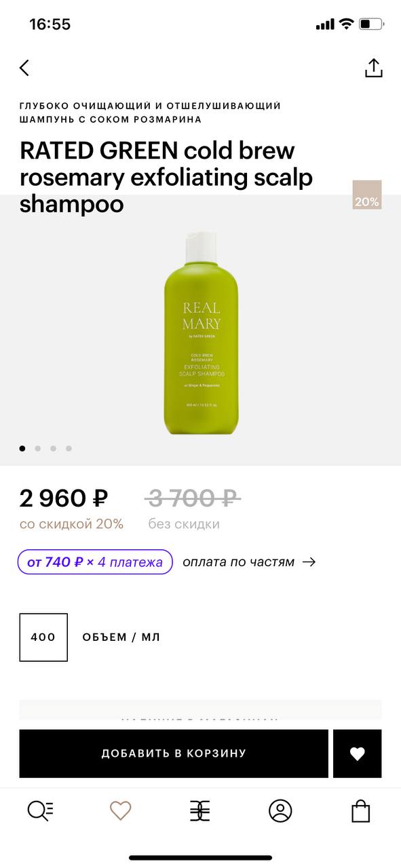Go to home logo icon in bottom bar

coord(200,810)
